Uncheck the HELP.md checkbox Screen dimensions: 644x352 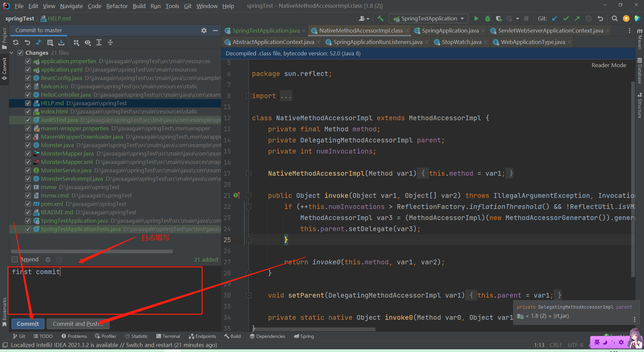[x=28, y=103]
